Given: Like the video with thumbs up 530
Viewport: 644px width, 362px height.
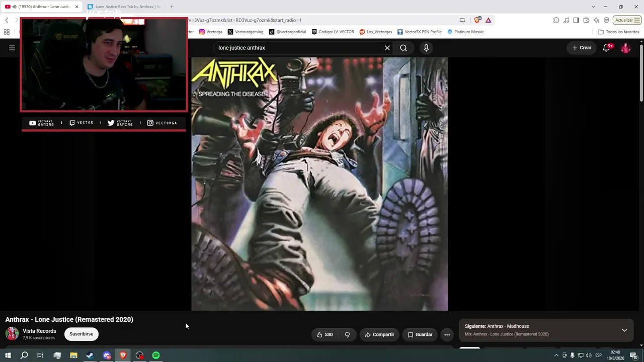Looking at the screenshot, I should (x=325, y=335).
